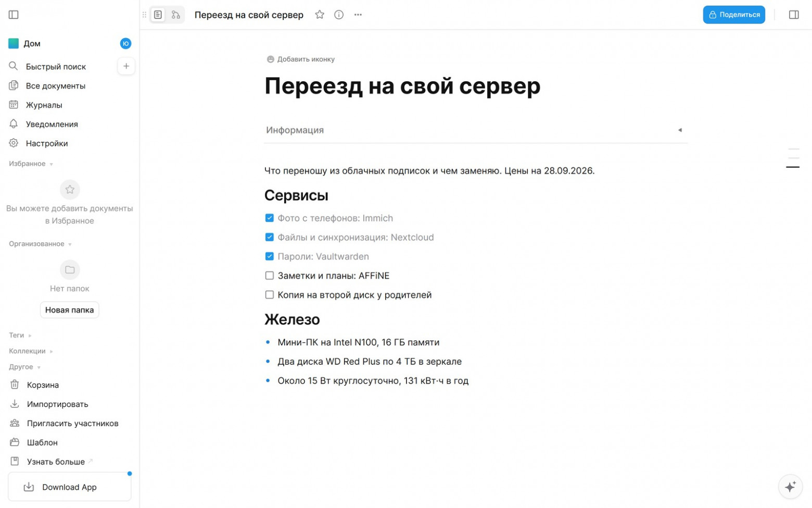This screenshot has width=812, height=508.
Task: Uncheck Фото с телефонов: Immich
Action: coord(270,218)
